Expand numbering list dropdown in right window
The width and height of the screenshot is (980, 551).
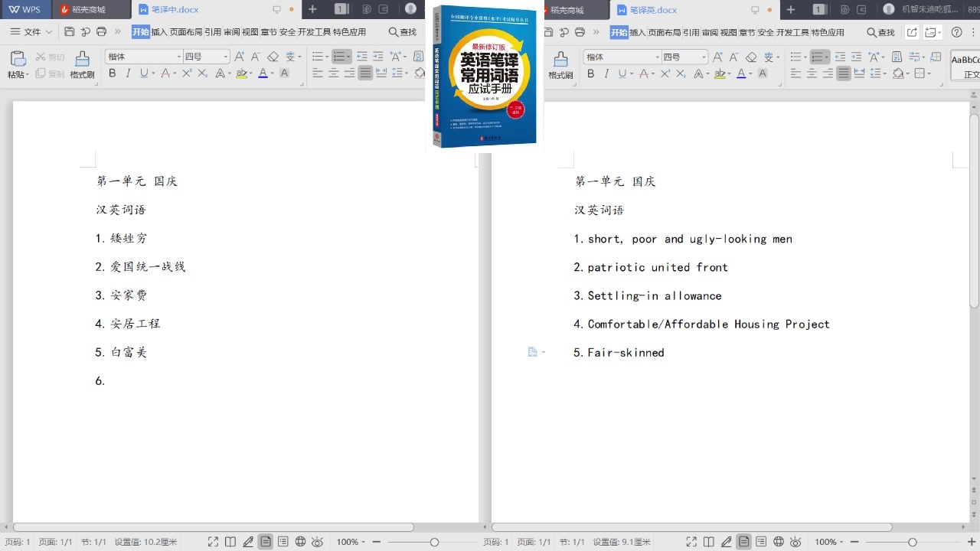click(x=827, y=57)
